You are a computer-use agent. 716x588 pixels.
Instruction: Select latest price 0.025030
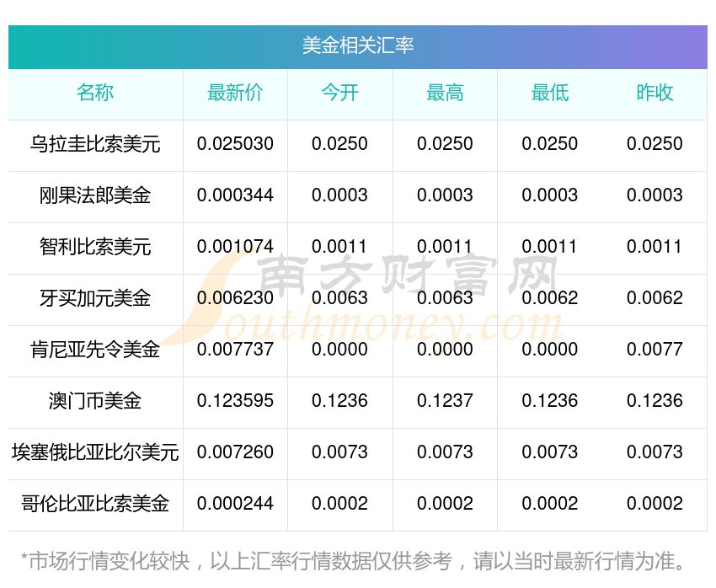[x=235, y=144]
